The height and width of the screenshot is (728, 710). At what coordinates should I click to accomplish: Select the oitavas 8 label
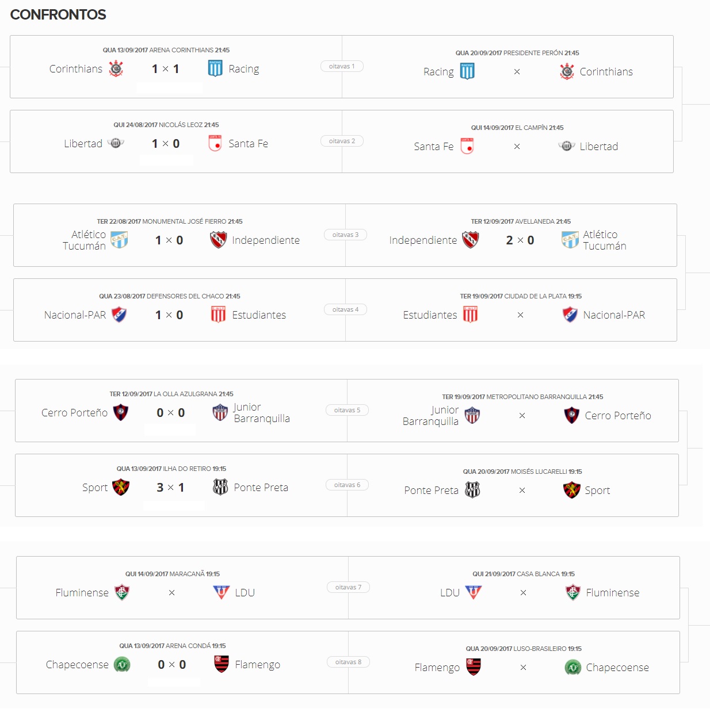pyautogui.click(x=348, y=662)
